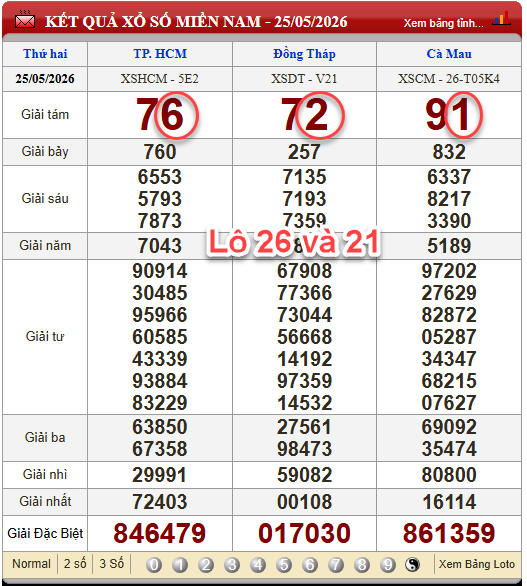The height and width of the screenshot is (586, 527).
Task: Select digit 1 filter ball
Action: point(180,565)
